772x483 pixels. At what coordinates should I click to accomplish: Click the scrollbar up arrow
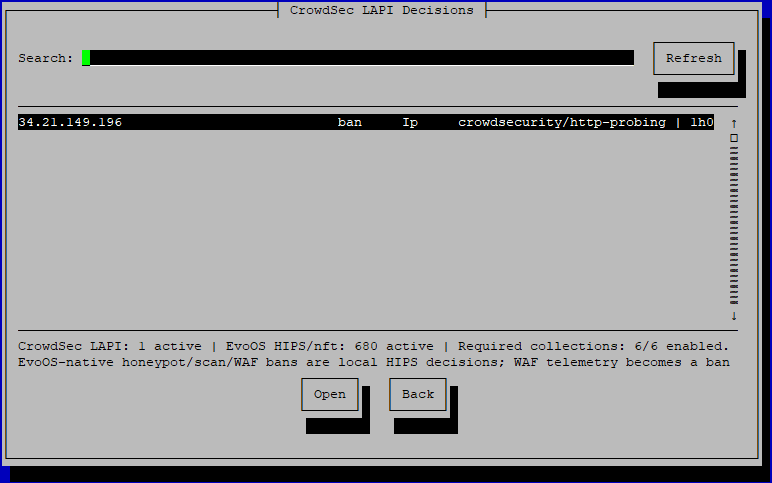734,124
